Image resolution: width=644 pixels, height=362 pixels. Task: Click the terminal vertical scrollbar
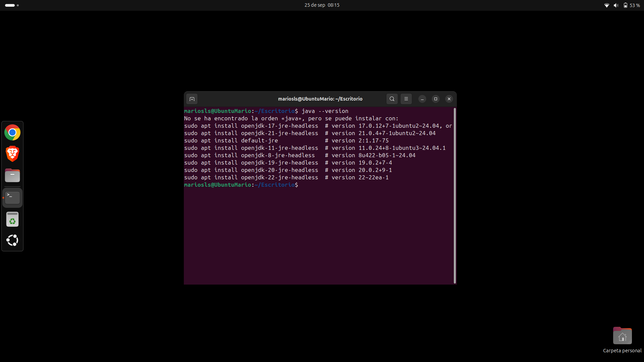(x=455, y=196)
